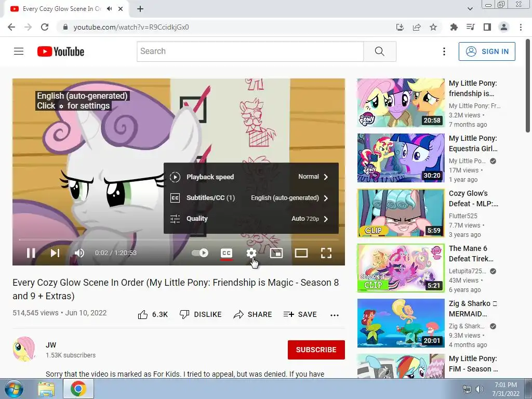Bookmark this page star icon
The height and width of the screenshot is (399, 532).
(433, 27)
